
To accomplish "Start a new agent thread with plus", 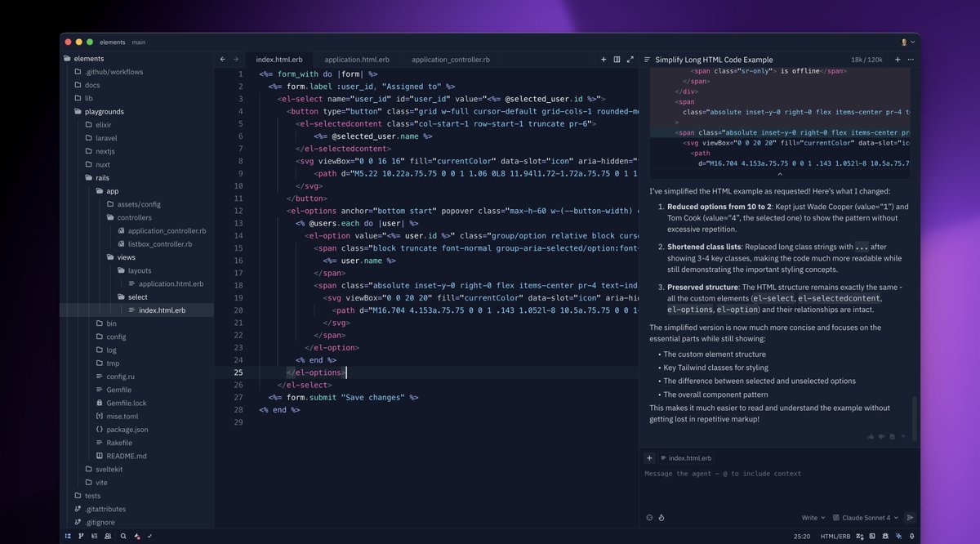I will (898, 60).
